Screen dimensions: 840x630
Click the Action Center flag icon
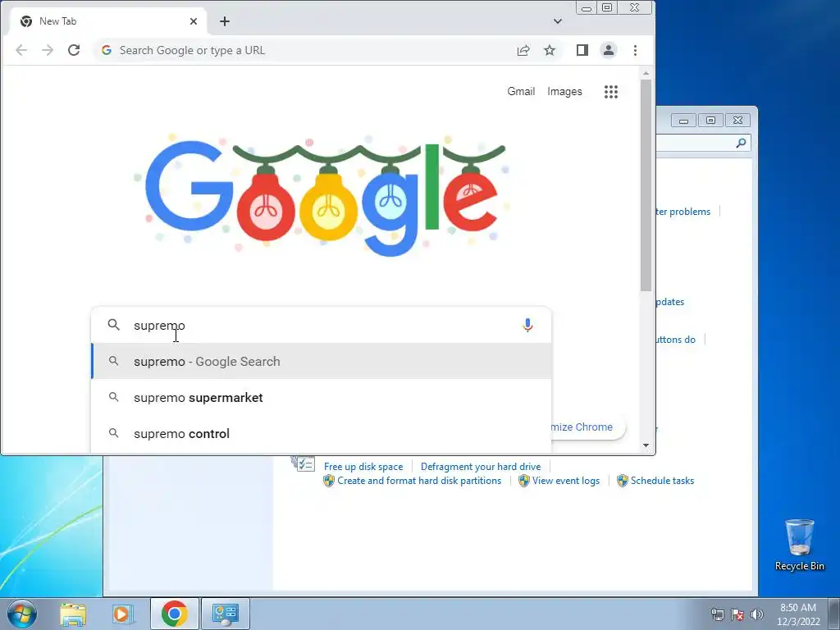(737, 614)
